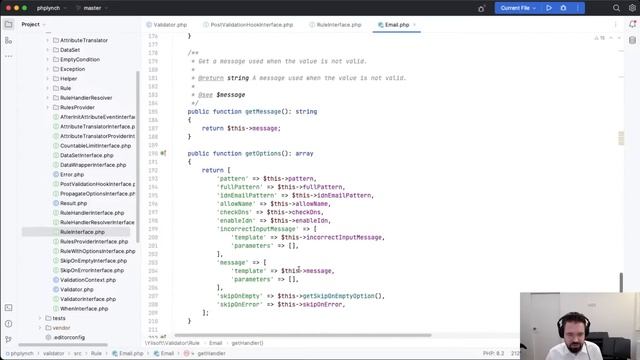Screen dimensions: 640x360
Task: Click the project tree horizontal scrollbar
Action: point(63,345)
